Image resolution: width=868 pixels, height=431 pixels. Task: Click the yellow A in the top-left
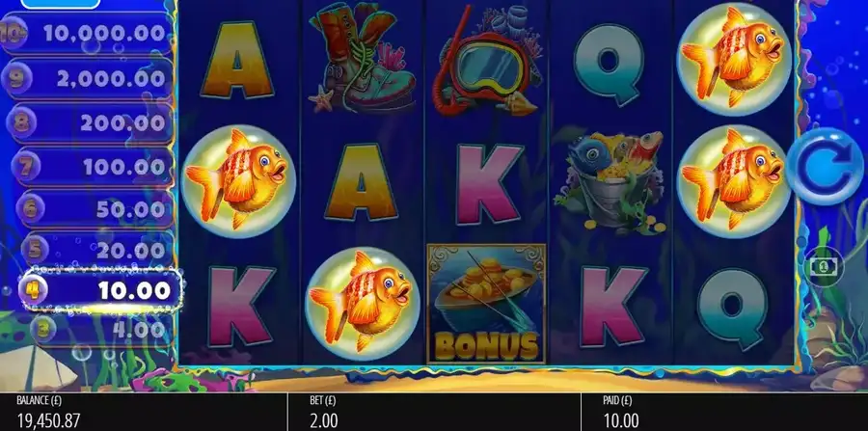pyautogui.click(x=237, y=60)
